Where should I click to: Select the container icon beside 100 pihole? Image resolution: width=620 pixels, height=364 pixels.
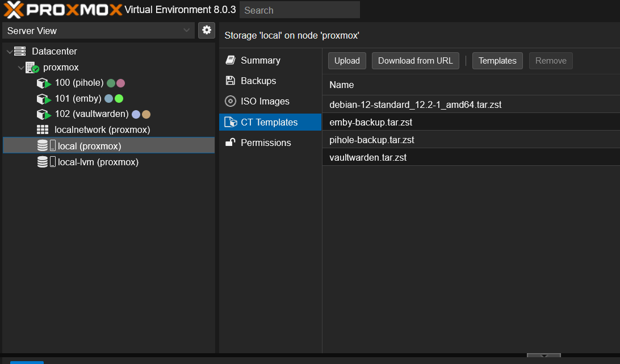pos(43,82)
